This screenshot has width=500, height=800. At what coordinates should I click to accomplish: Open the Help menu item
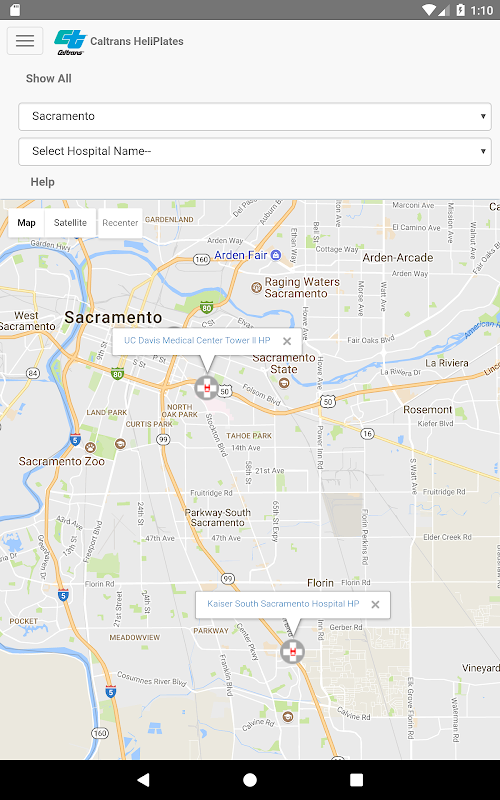click(x=42, y=182)
